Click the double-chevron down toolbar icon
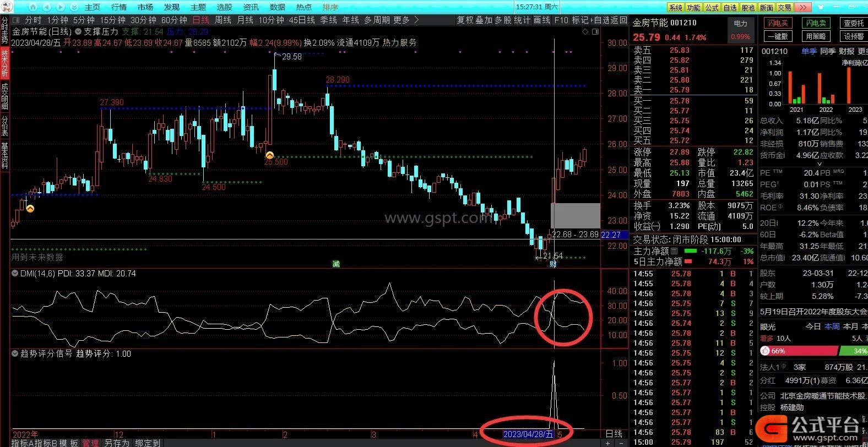 point(74,7)
